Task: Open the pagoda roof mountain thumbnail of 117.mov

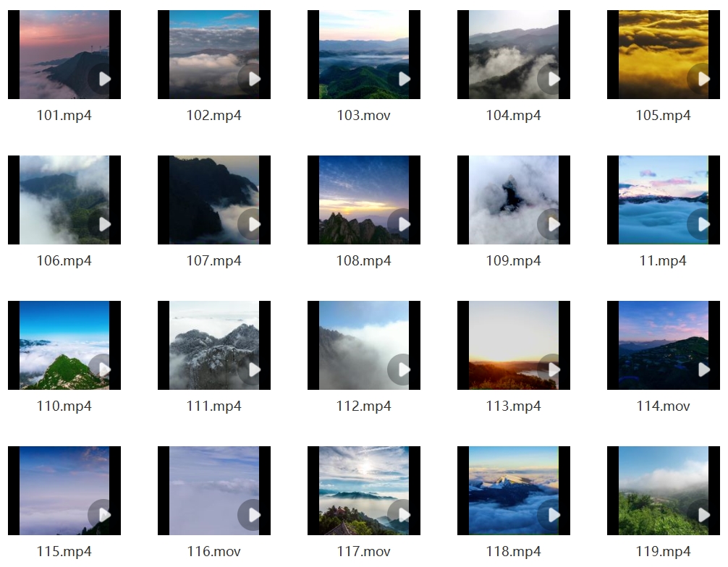Action: [364, 490]
